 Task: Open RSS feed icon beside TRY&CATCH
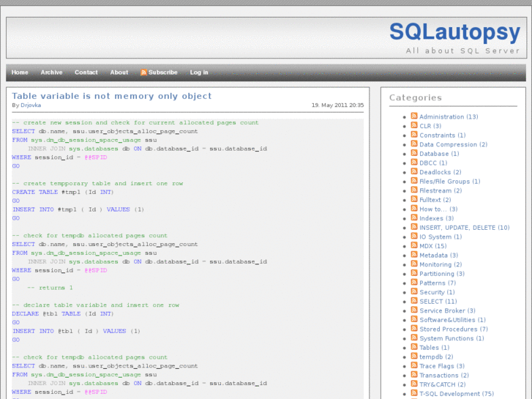coord(414,384)
